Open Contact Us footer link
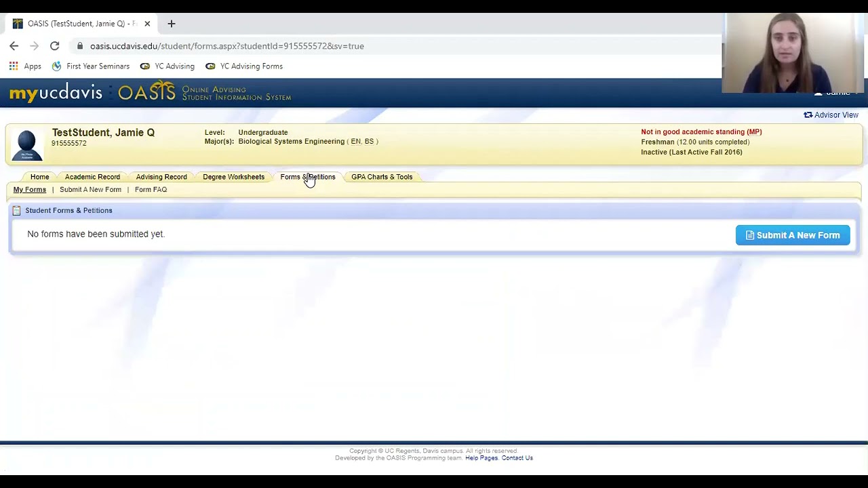 pyautogui.click(x=517, y=458)
